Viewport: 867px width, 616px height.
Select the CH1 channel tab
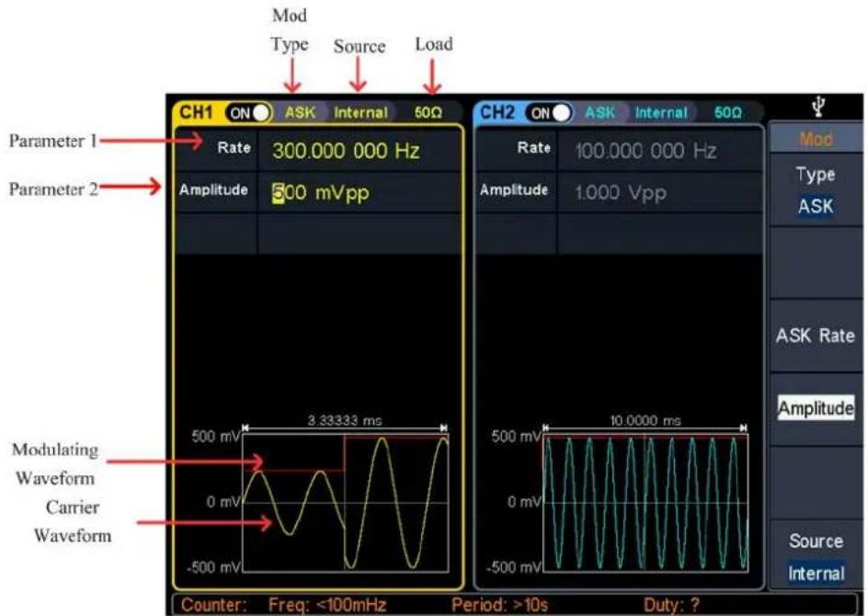[x=196, y=112]
